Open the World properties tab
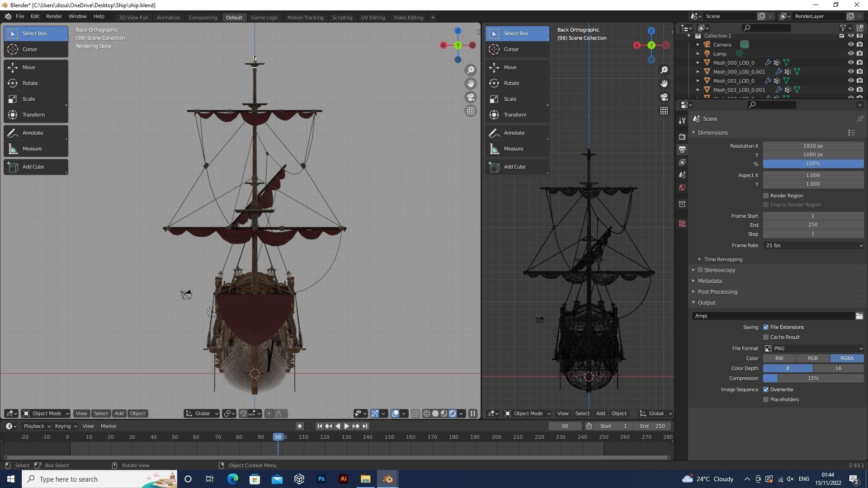The width and height of the screenshot is (868, 488). (x=682, y=188)
